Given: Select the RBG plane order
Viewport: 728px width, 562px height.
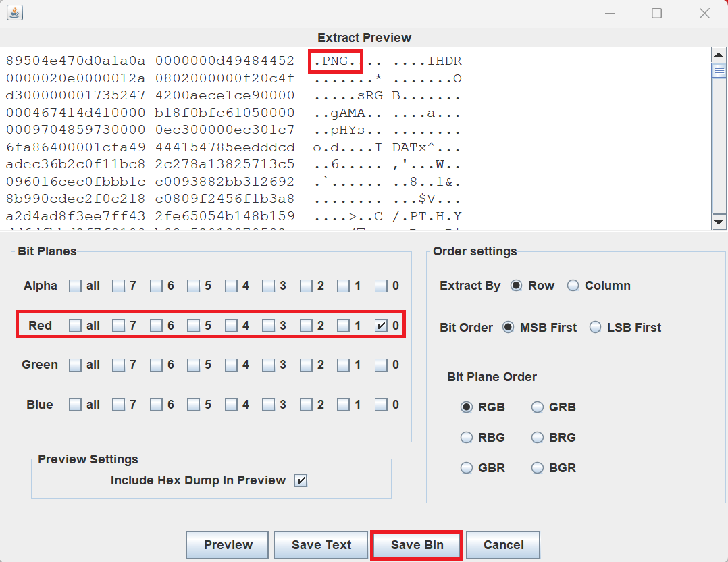Looking at the screenshot, I should (x=467, y=437).
